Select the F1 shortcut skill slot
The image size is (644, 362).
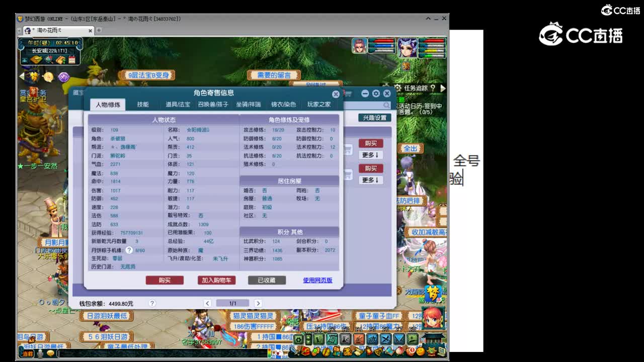click(318, 339)
